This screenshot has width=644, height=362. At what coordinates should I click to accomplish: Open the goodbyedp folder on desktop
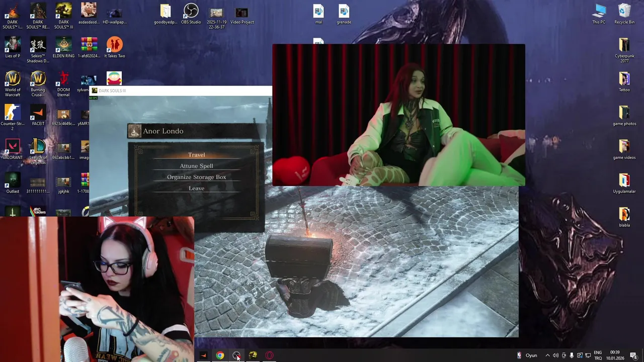pos(166,14)
